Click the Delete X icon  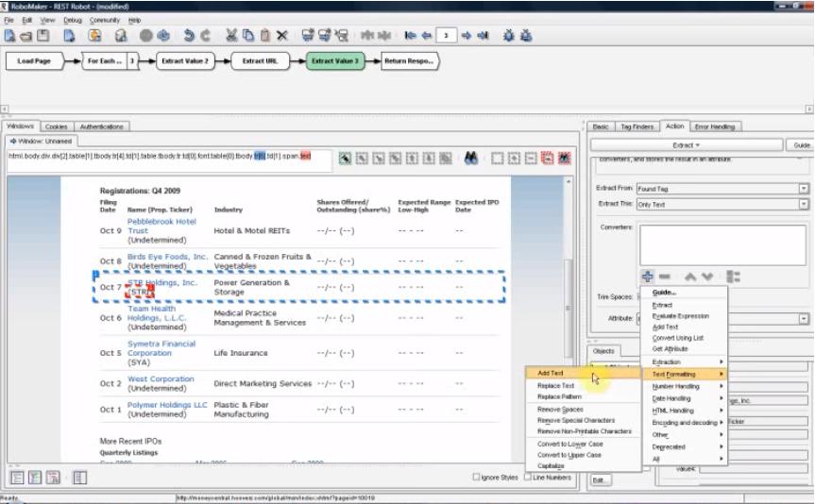click(x=281, y=36)
